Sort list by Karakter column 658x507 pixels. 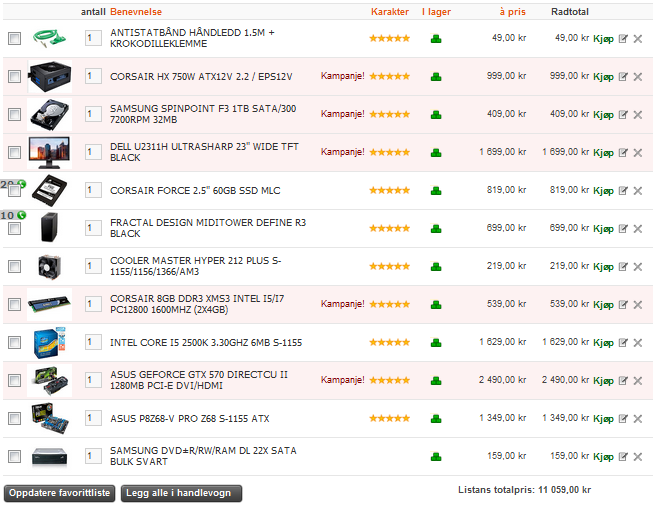point(390,12)
